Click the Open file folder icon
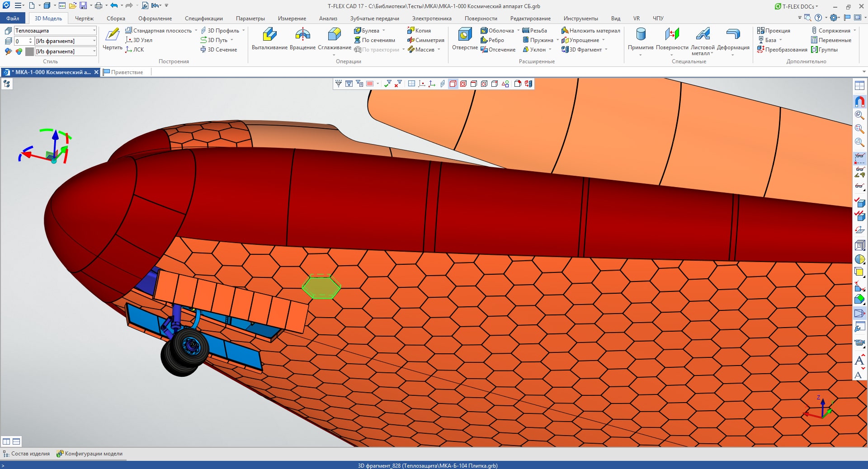This screenshot has height=469, width=868. click(72, 6)
